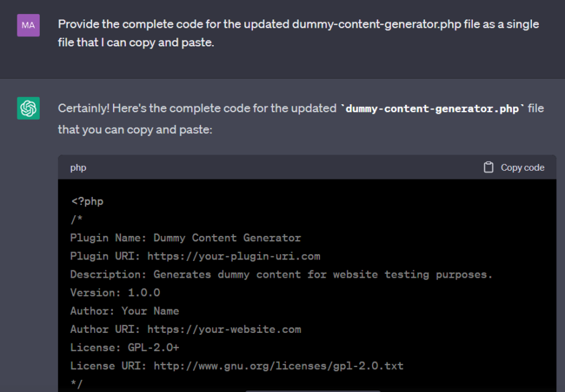Click the inline dummy-content-generator.php code text
The height and width of the screenshot is (392, 565).
tap(432, 108)
